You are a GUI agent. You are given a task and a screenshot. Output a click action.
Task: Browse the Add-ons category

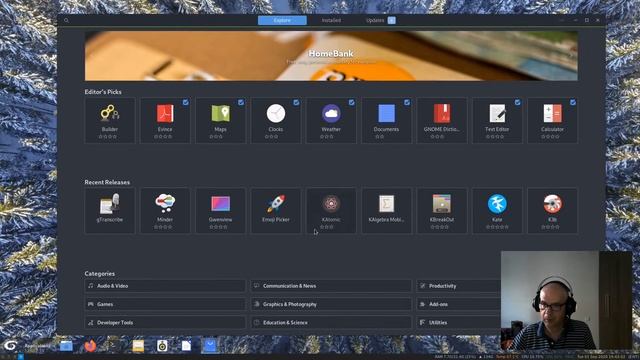click(x=458, y=304)
